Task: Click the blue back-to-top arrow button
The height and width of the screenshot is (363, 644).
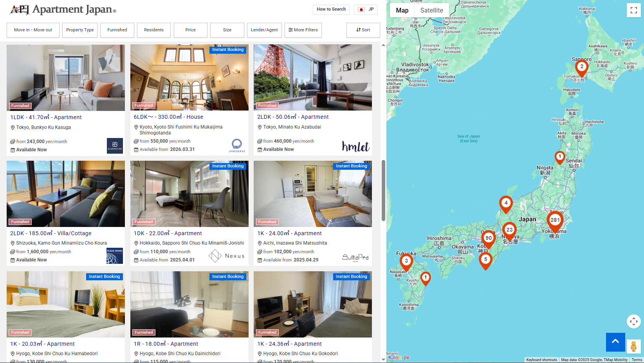Action: (x=615, y=342)
